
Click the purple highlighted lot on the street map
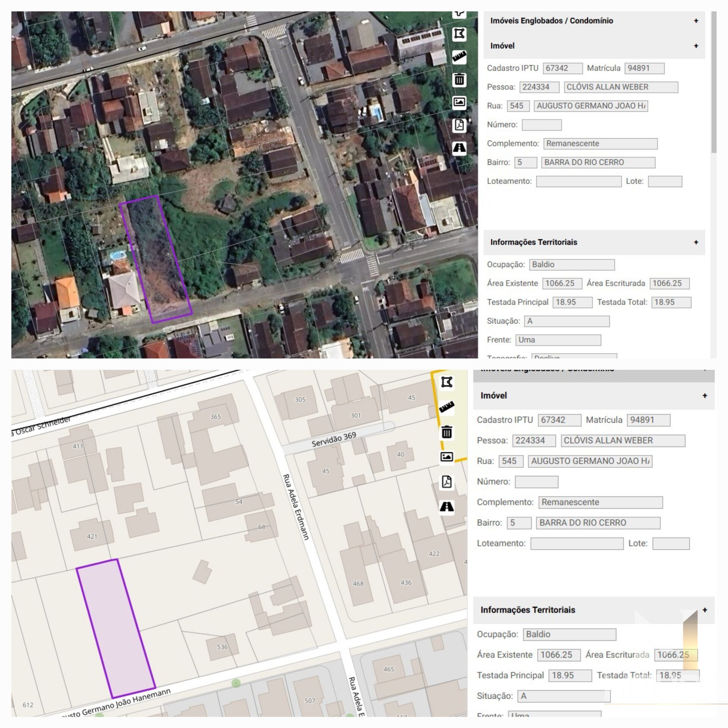(116, 628)
